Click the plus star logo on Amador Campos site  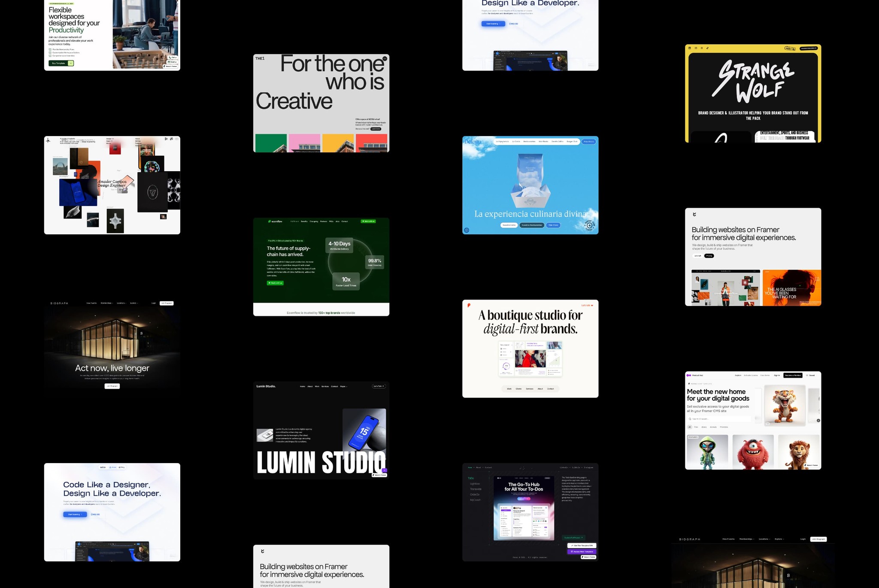click(x=48, y=140)
